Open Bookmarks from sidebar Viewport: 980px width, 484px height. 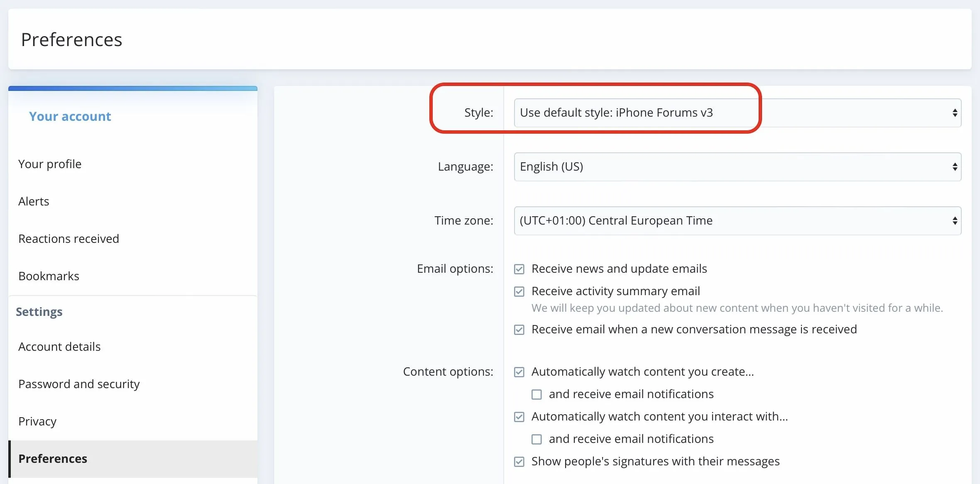tap(49, 276)
